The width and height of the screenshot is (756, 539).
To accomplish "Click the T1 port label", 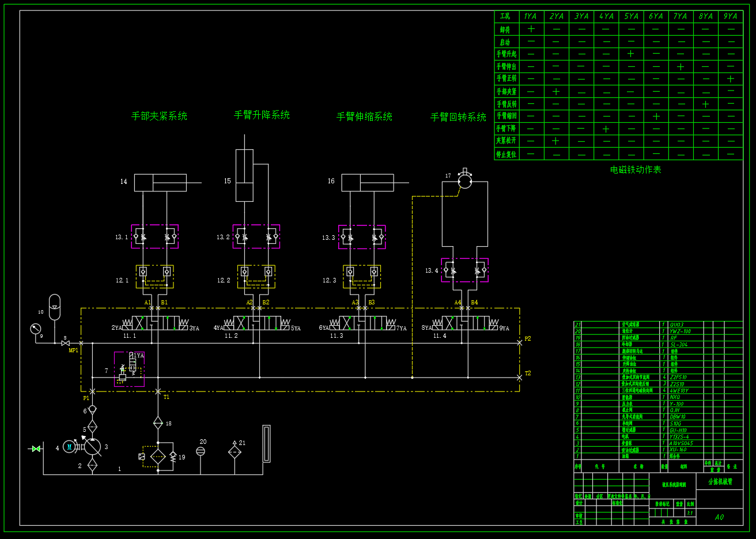I will click(x=167, y=397).
